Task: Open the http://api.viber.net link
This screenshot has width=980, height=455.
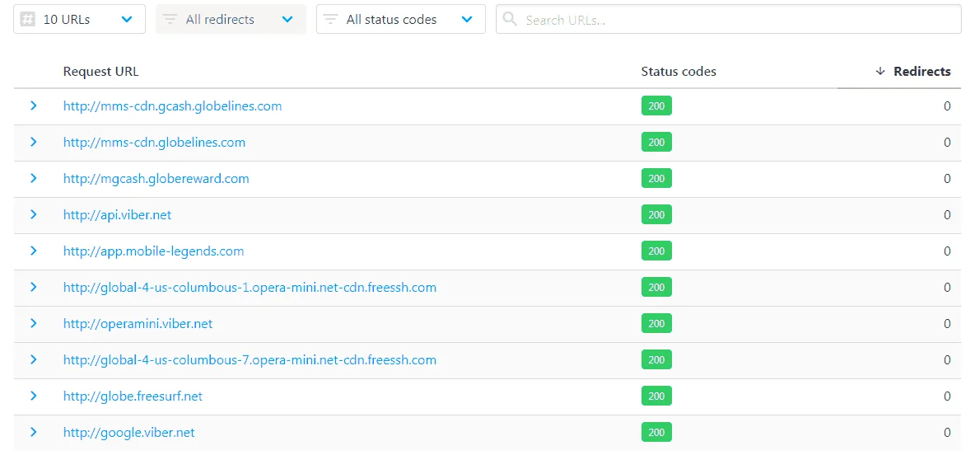Action: coord(117,214)
